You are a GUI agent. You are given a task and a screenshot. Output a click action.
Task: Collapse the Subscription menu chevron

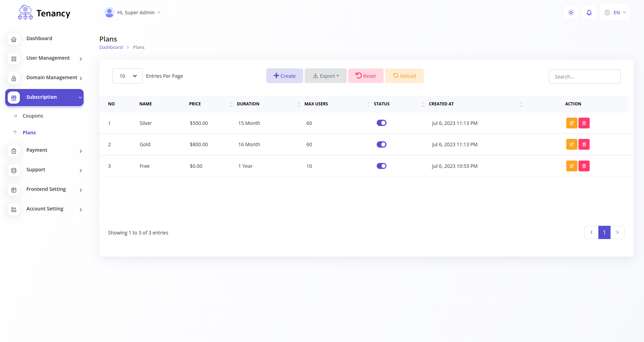80,97
